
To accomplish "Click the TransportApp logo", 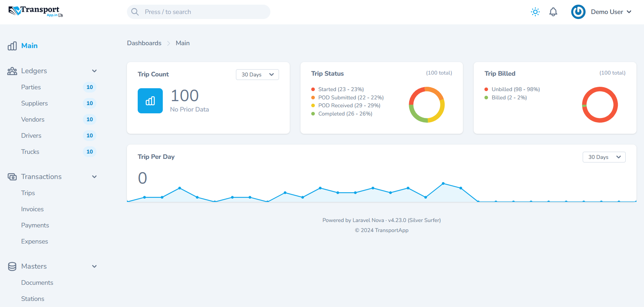I will coord(35,11).
